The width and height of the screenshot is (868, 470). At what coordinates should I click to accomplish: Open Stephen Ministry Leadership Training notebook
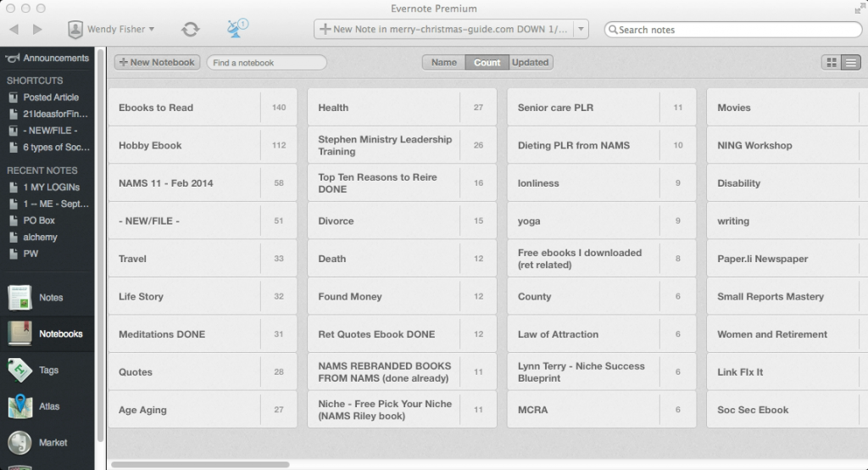(x=402, y=145)
